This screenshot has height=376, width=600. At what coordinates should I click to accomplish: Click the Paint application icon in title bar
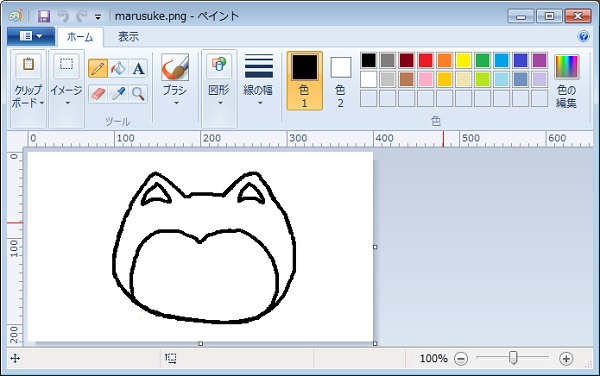(16, 16)
